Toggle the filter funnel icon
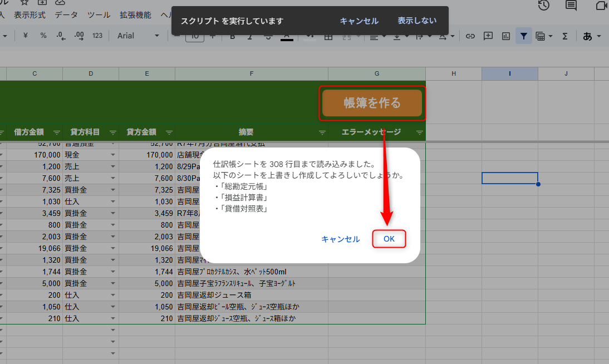Screen dimensions: 609x364 coord(523,36)
